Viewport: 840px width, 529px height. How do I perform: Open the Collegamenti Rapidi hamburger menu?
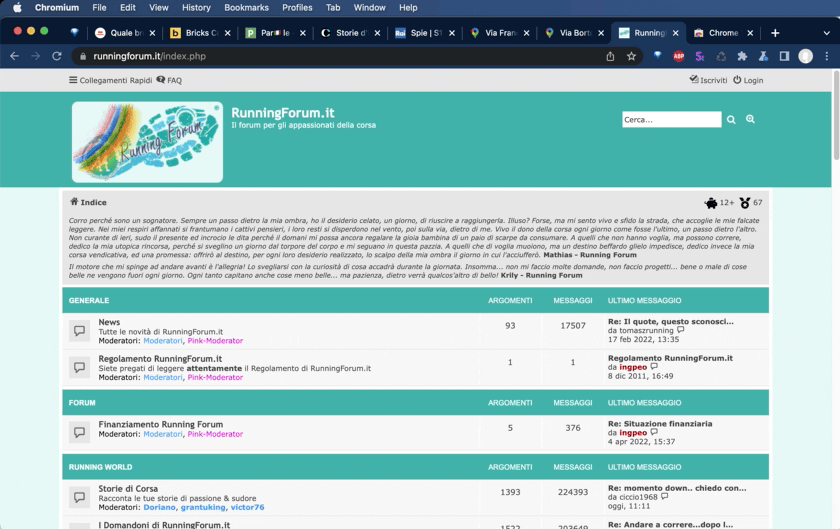click(x=110, y=80)
